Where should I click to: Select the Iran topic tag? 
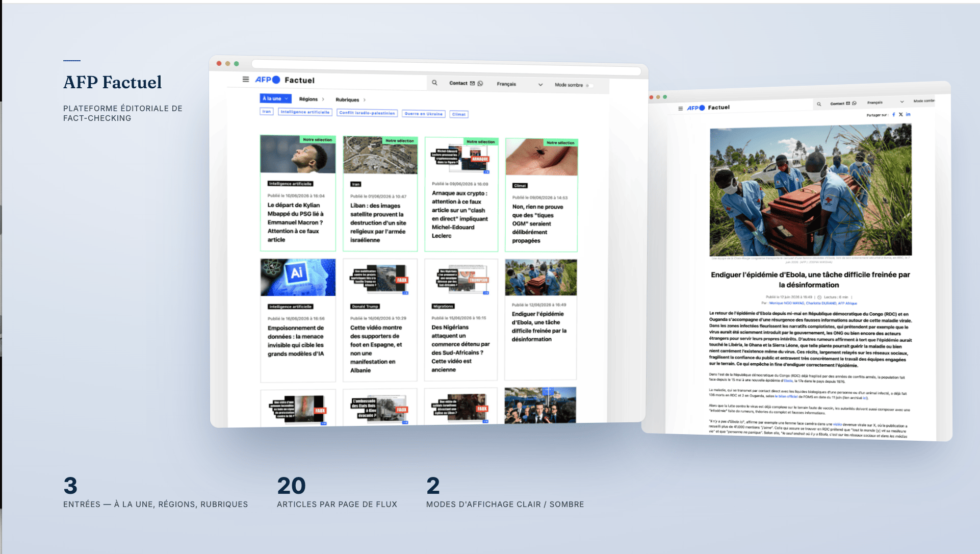(x=267, y=111)
